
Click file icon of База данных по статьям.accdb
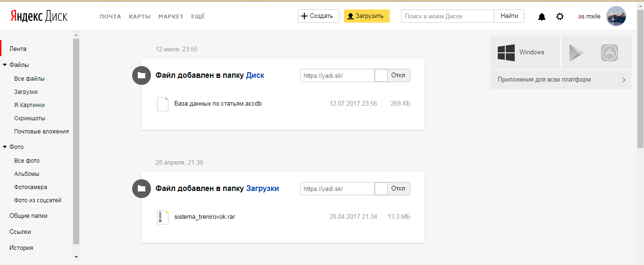163,104
